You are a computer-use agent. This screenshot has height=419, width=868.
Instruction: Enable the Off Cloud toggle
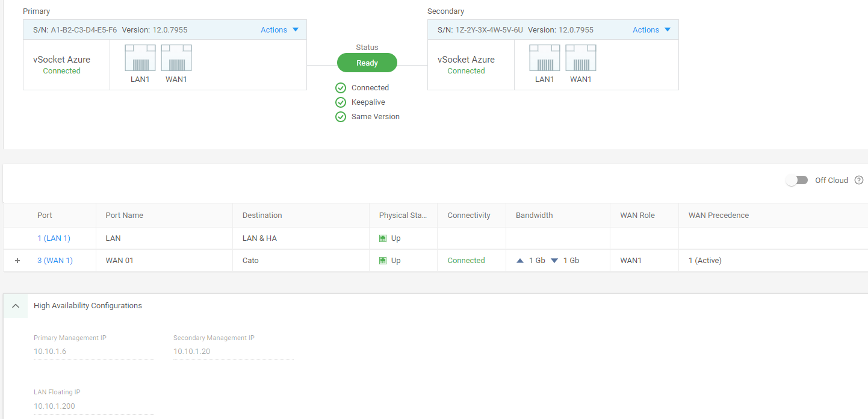(x=797, y=180)
